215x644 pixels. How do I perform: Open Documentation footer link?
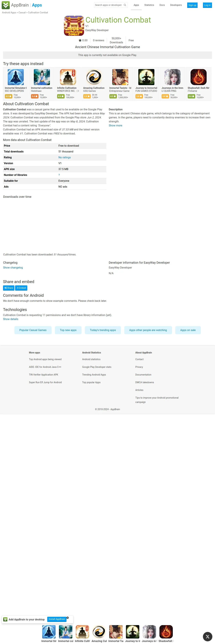[x=143, y=375]
